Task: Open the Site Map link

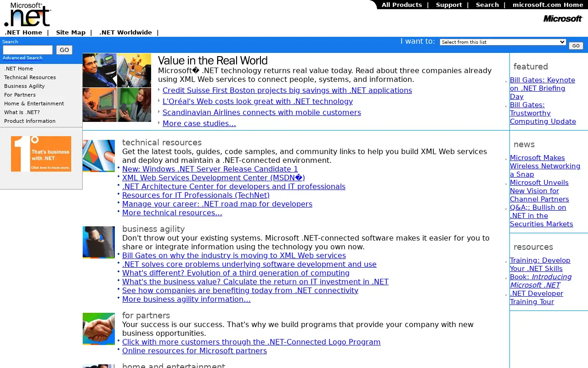Action: click(71, 32)
